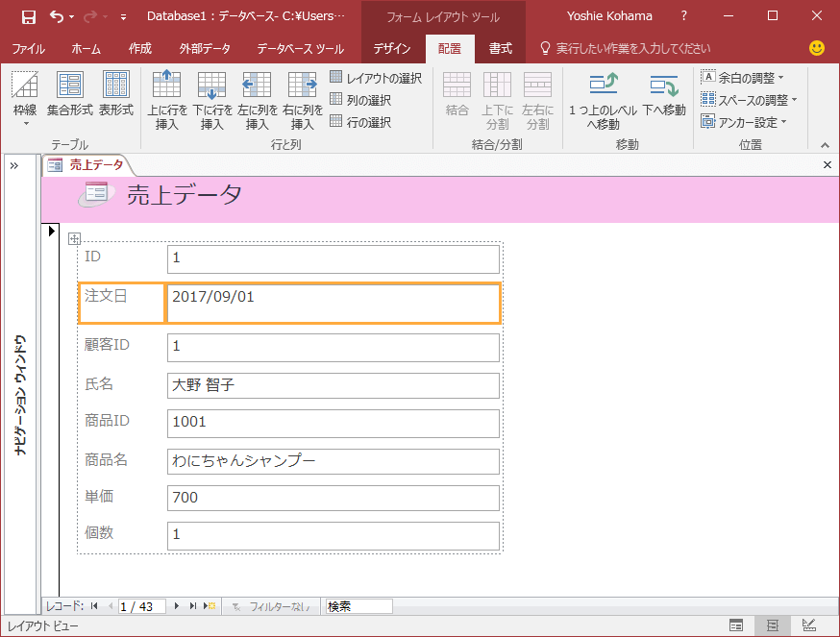Screen dimensions: 840x637
Task: Click the Help question mark icon
Action: (683, 16)
